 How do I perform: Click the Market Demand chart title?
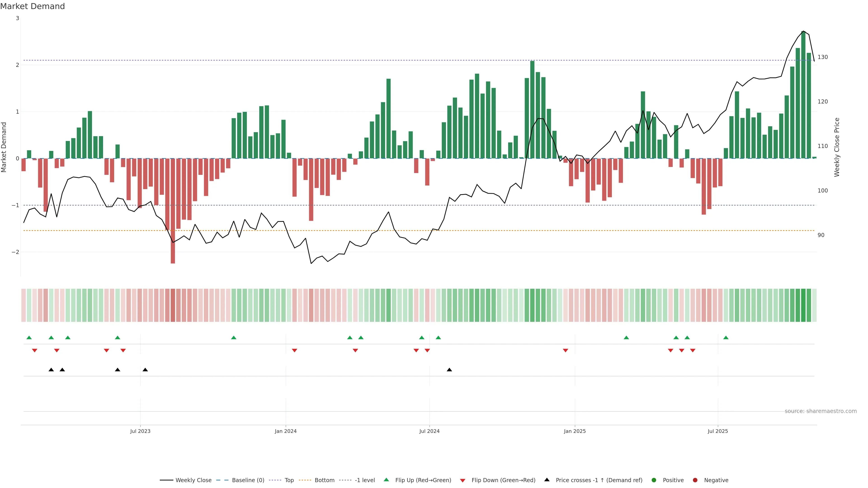[x=32, y=6]
